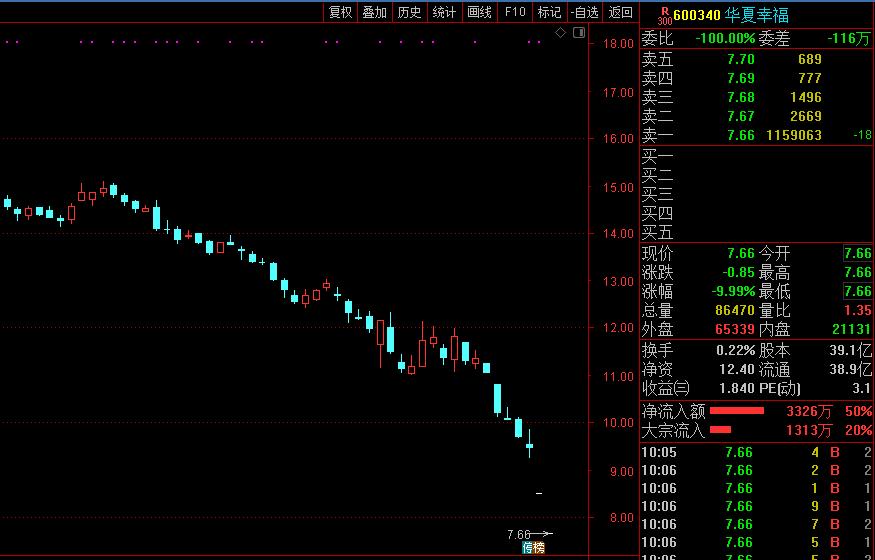Click 流通 value 38.9亿
This screenshot has height=560, width=875.
click(850, 369)
